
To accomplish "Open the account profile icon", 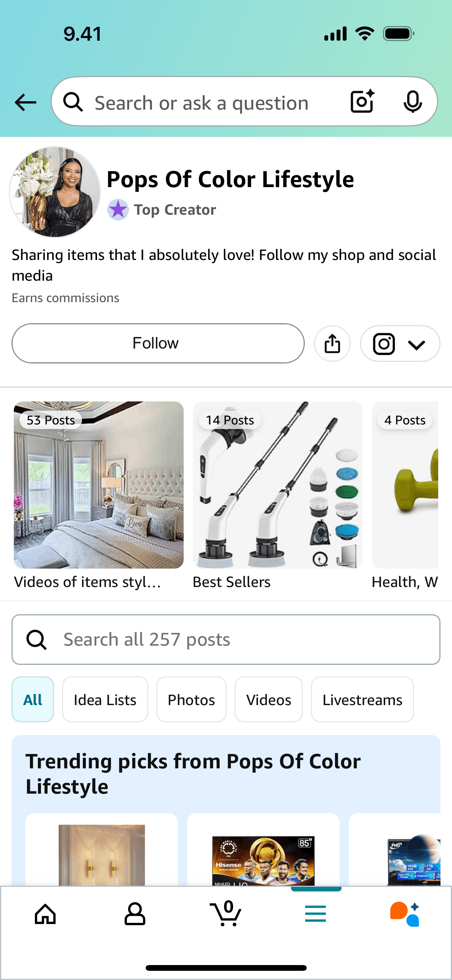I will [x=135, y=914].
